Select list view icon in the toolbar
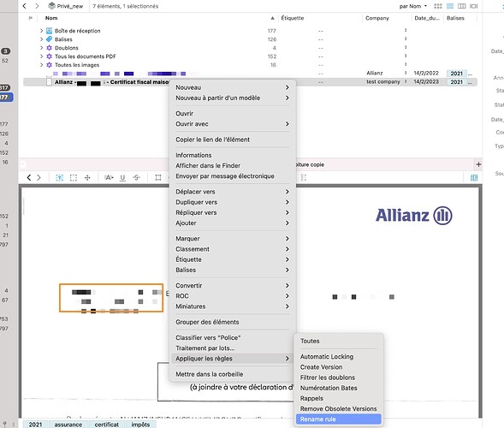This screenshot has height=428, width=504. [450, 6]
